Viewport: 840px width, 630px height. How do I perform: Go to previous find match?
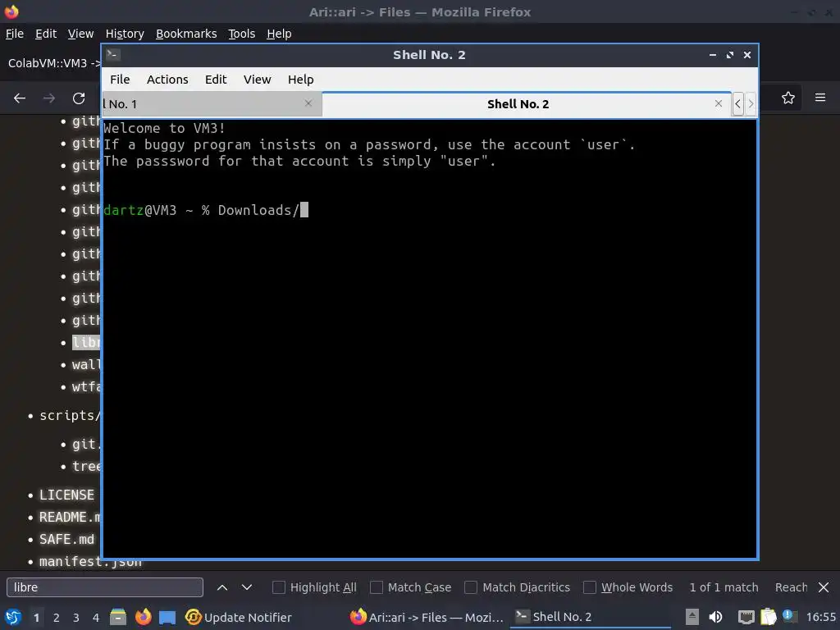pyautogui.click(x=222, y=587)
